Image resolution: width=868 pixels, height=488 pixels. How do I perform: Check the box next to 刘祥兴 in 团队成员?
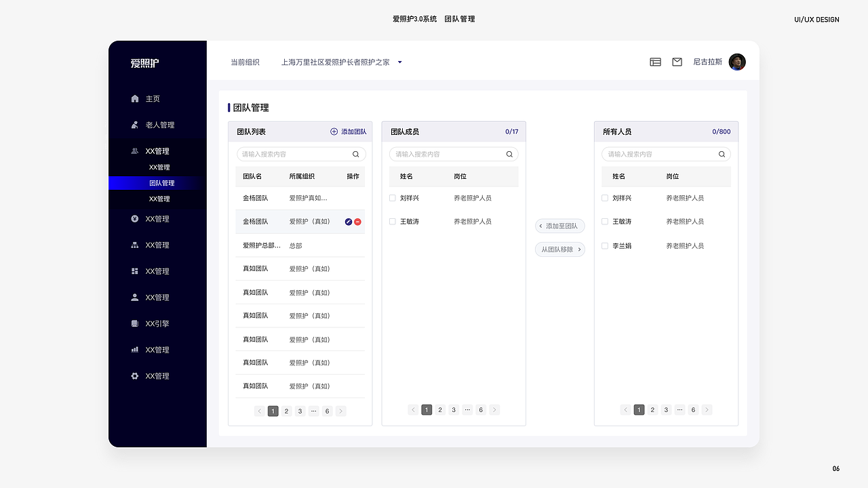[392, 198]
